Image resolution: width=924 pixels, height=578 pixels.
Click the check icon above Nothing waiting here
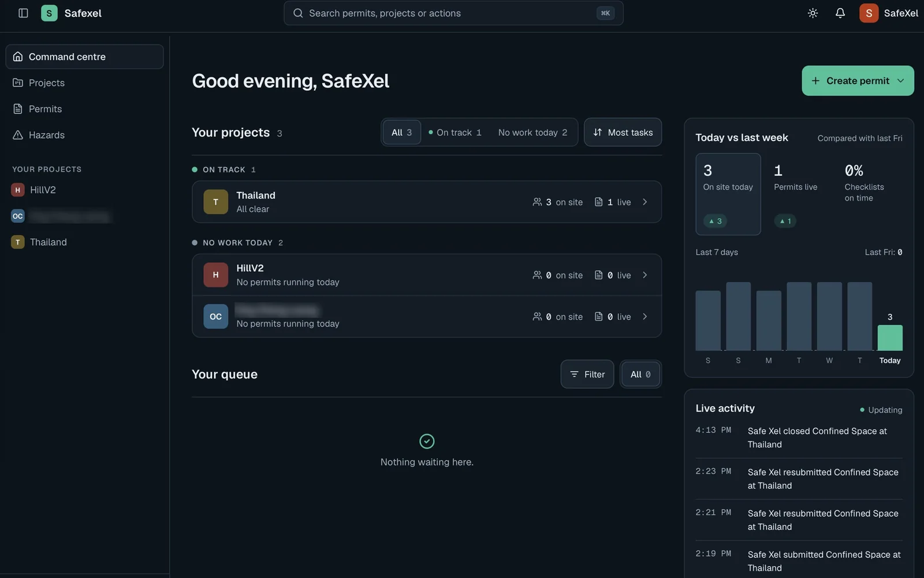coord(427,441)
